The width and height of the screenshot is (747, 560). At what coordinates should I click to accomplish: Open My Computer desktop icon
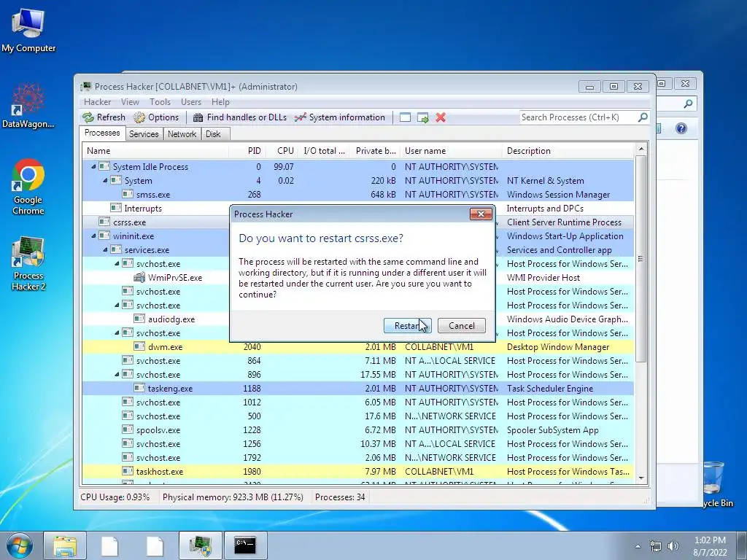tap(28, 29)
